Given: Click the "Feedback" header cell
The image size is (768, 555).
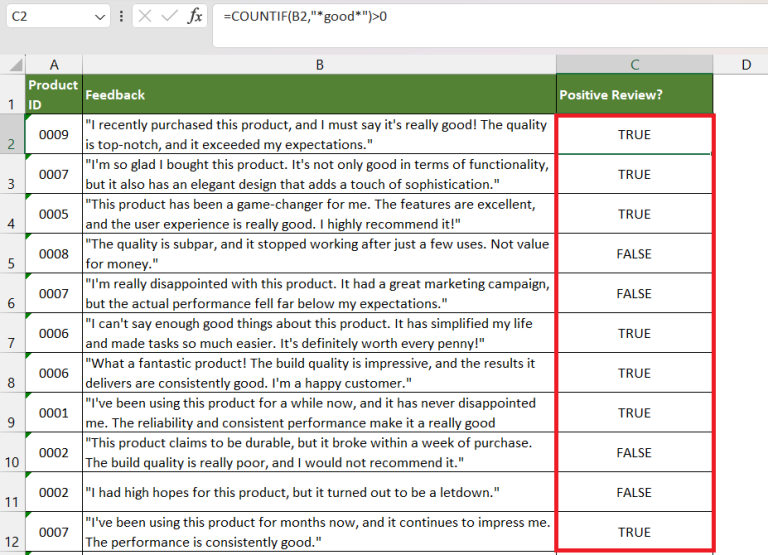Looking at the screenshot, I should click(319, 94).
